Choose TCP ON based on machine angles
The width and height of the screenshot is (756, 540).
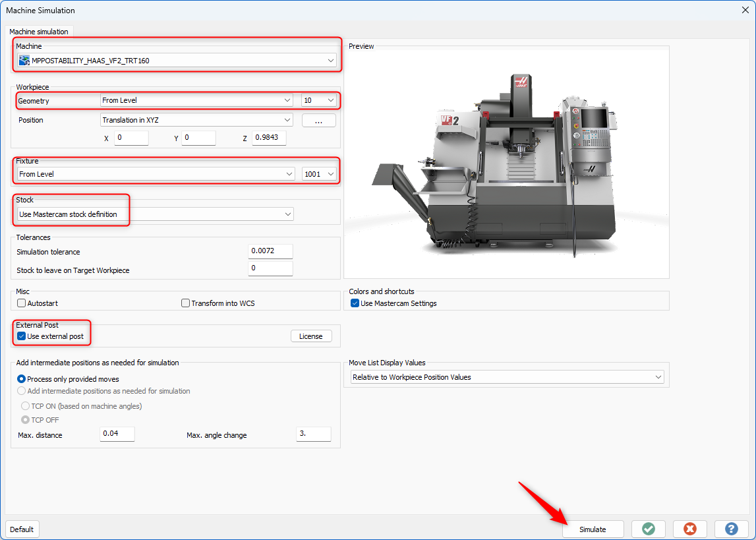25,406
